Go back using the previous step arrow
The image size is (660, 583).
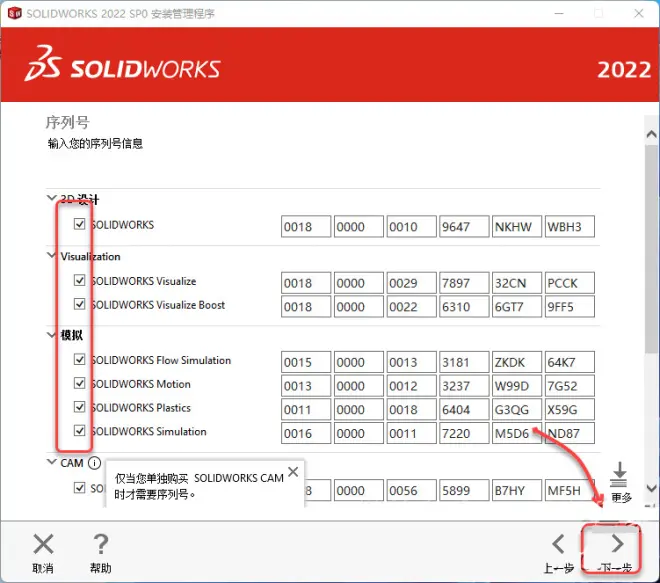point(559,544)
